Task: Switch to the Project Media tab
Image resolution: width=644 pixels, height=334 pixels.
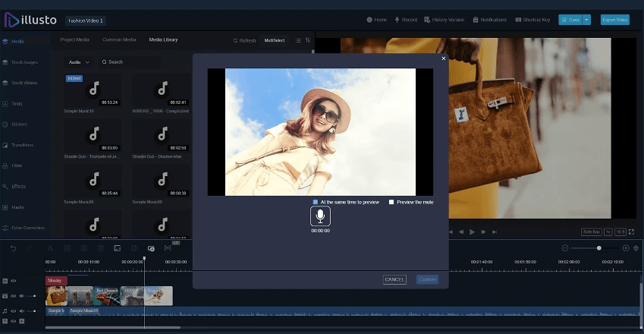Action: (x=77, y=39)
